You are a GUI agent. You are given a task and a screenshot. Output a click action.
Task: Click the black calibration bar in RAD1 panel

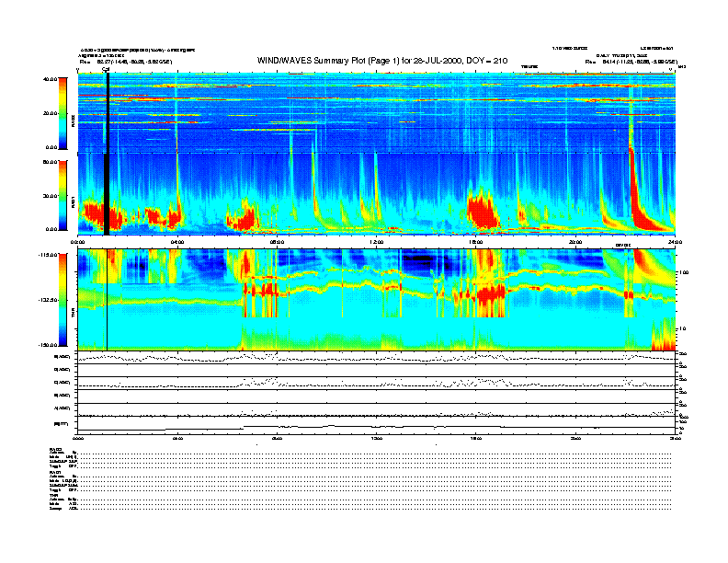107,194
